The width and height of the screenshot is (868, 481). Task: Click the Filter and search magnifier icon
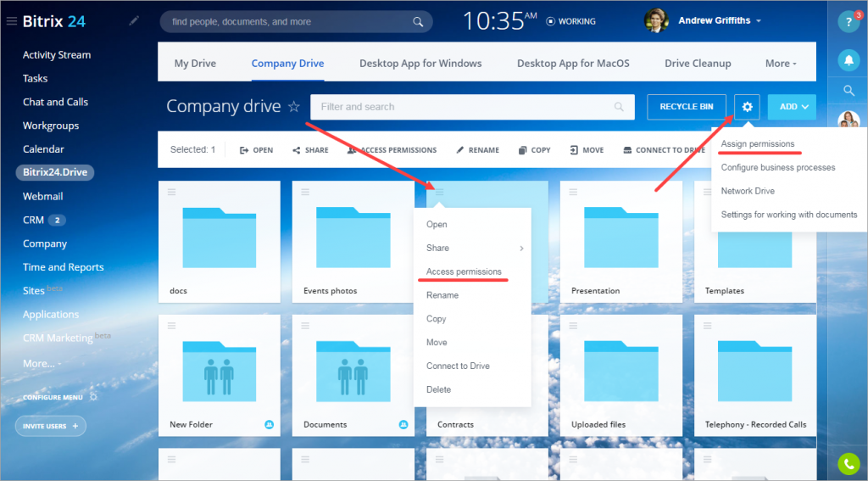pyautogui.click(x=619, y=107)
